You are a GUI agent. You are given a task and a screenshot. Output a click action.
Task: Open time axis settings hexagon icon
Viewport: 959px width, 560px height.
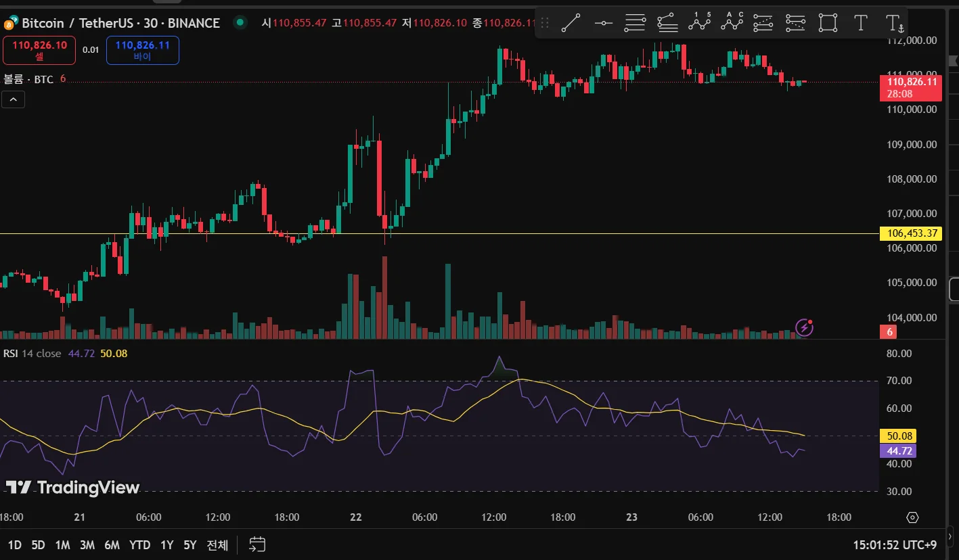point(912,517)
